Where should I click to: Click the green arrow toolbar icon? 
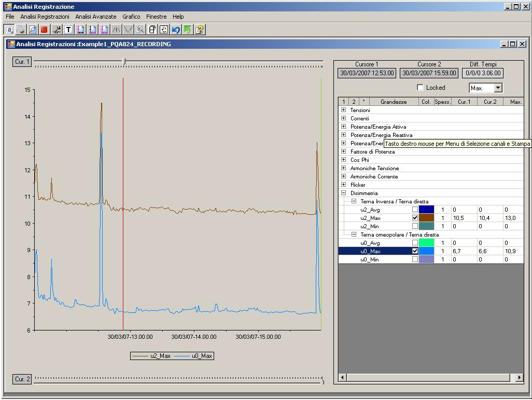(187, 30)
